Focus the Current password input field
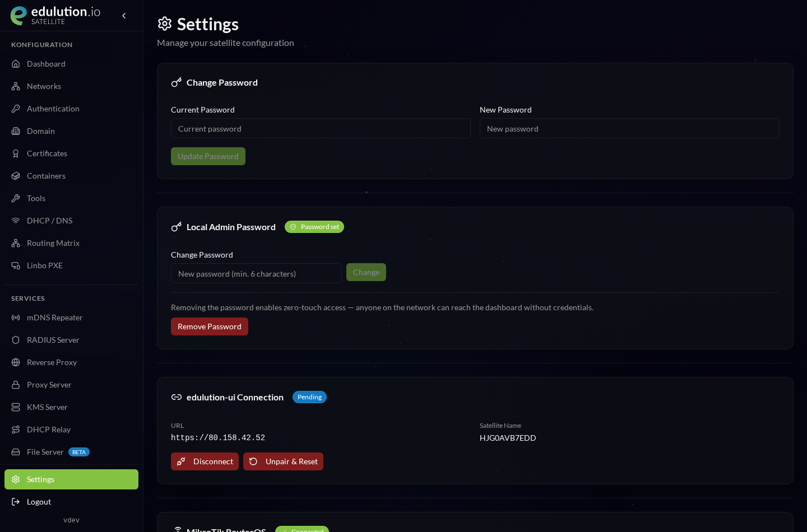 coord(321,128)
